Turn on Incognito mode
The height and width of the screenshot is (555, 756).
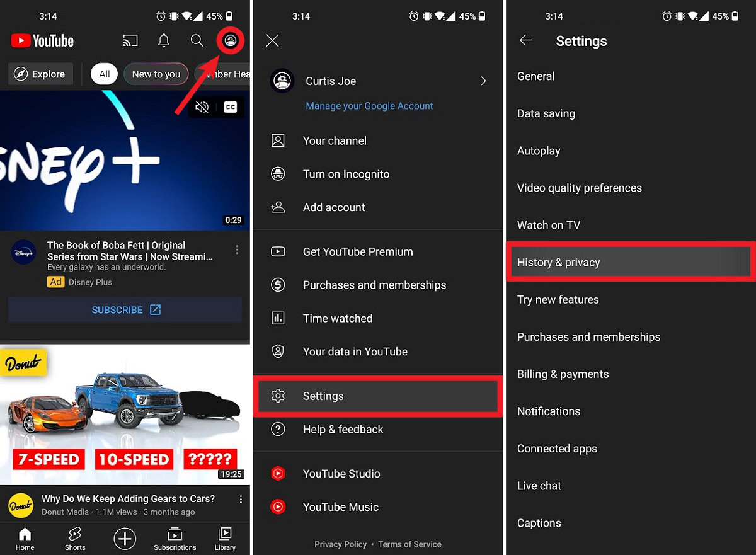tap(378, 174)
